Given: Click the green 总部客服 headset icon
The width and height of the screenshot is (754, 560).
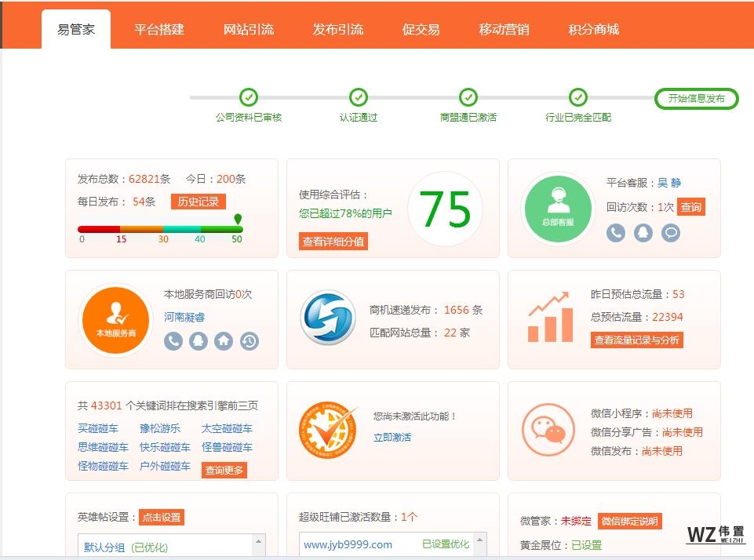Looking at the screenshot, I should click(x=557, y=208).
